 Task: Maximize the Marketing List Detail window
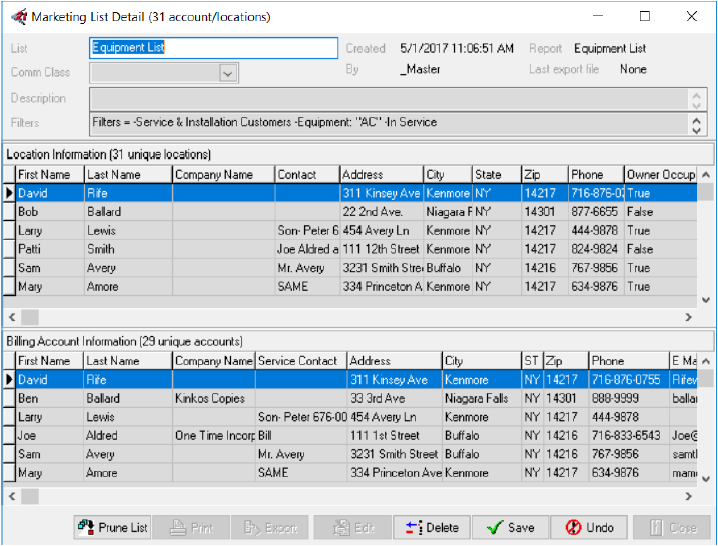(x=645, y=16)
